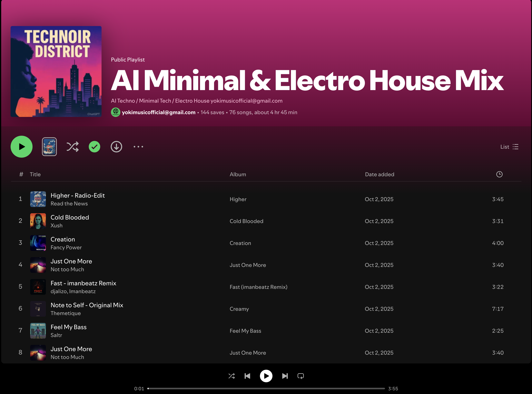Click the skip to next track button
Screen dimensions: 532x394
(x=285, y=376)
